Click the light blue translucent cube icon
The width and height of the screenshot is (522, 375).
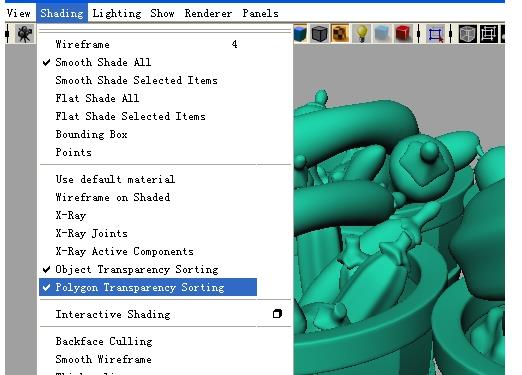click(382, 34)
